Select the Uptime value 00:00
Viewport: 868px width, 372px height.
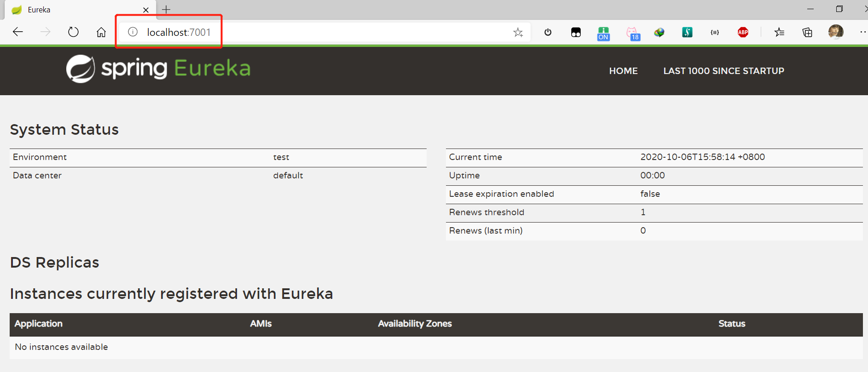pos(653,175)
